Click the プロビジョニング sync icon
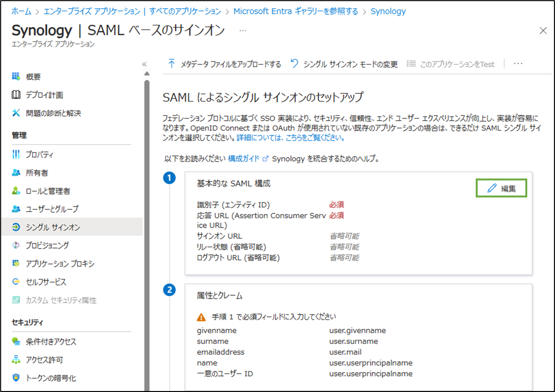 [16, 245]
